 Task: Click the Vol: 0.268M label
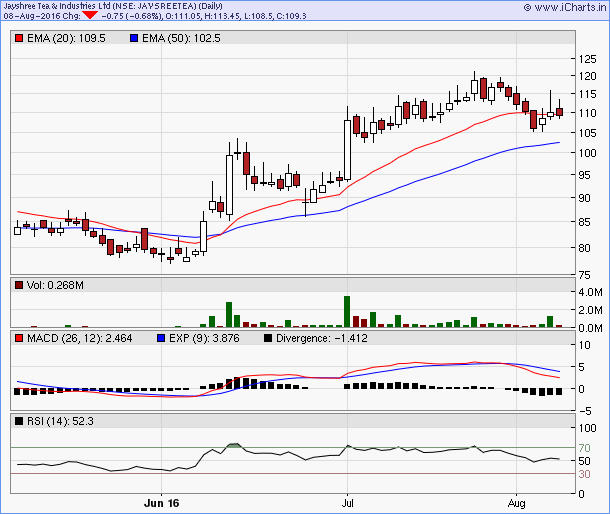pos(55,285)
